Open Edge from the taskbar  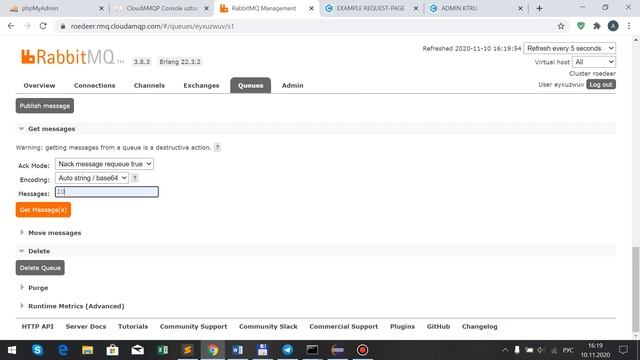(x=62, y=350)
